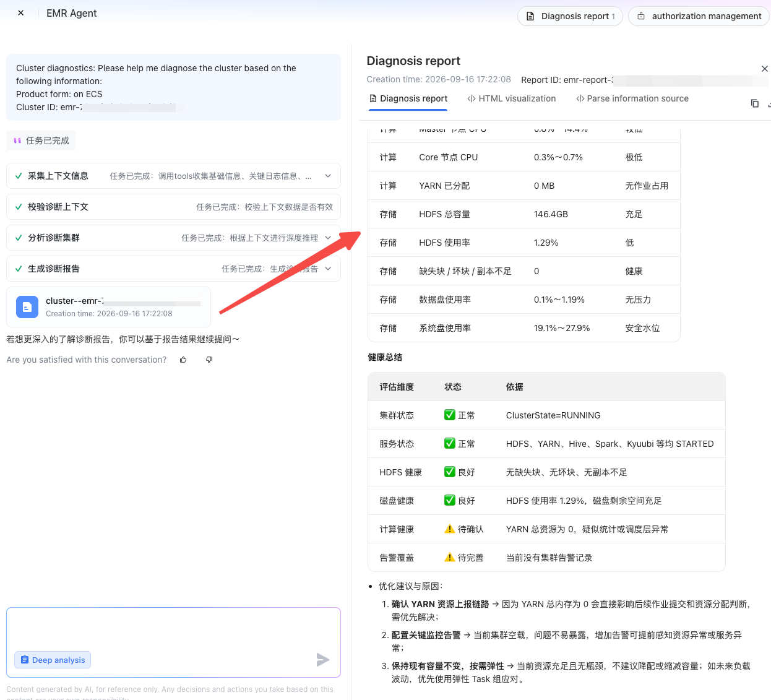Click the 系统盘使用率 19.1%~27.9% value
The height and width of the screenshot is (700, 771).
coord(562,328)
